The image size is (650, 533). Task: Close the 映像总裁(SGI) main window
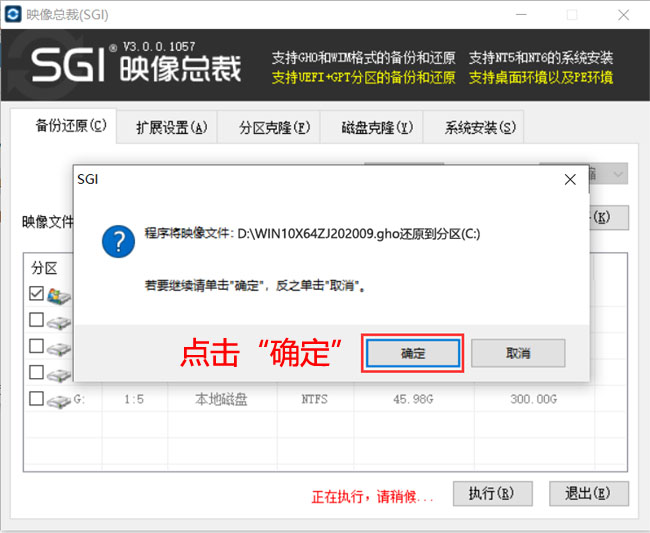click(623, 15)
